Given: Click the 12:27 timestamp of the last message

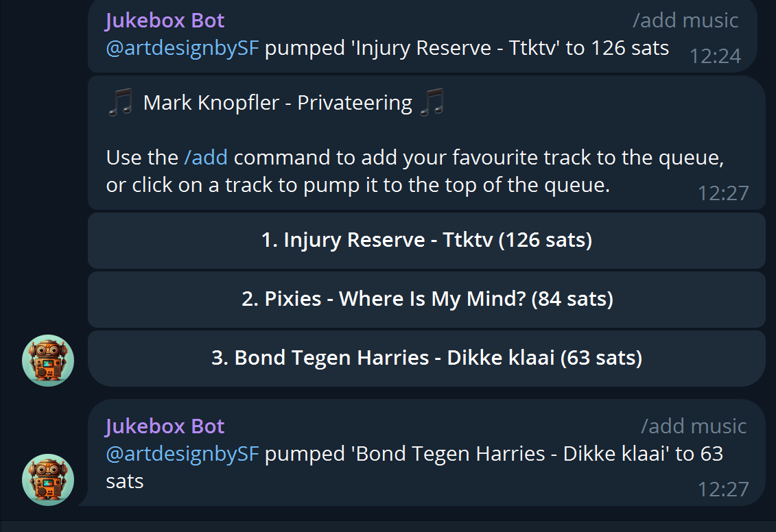Looking at the screenshot, I should 723,489.
